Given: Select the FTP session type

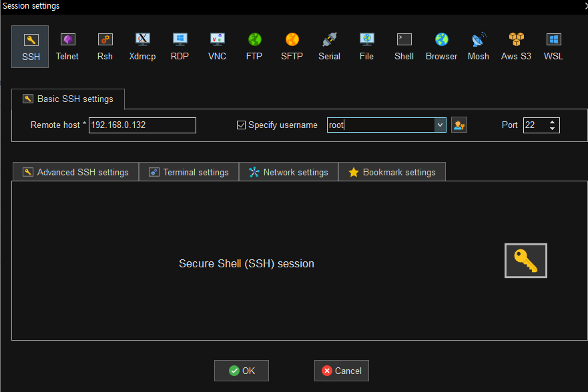Looking at the screenshot, I should [254, 47].
